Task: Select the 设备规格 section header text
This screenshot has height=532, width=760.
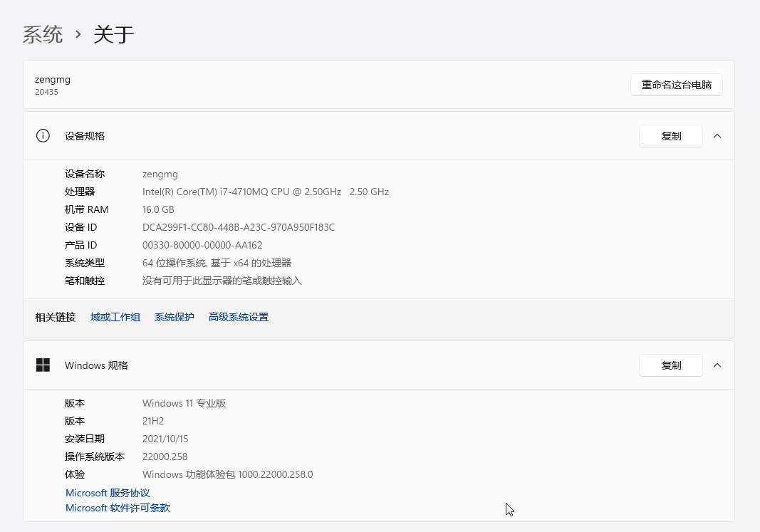Action: 85,136
